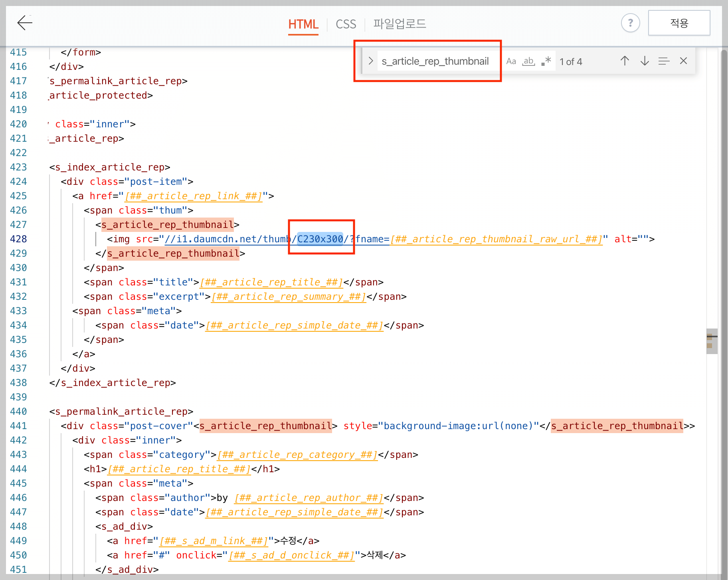Click the closing s_index_article_rep tag
Viewport: 728px width, 580px height.
[113, 383]
